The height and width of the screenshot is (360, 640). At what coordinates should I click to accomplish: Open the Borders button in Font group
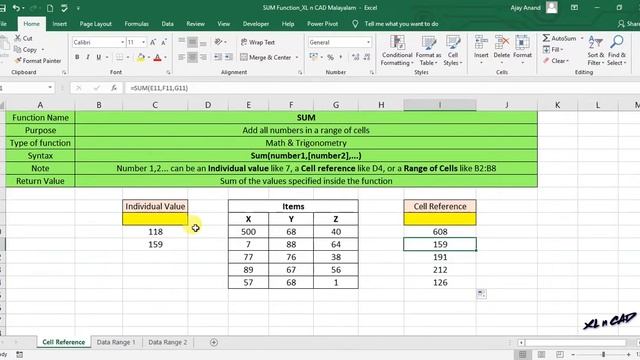pyautogui.click(x=119, y=57)
